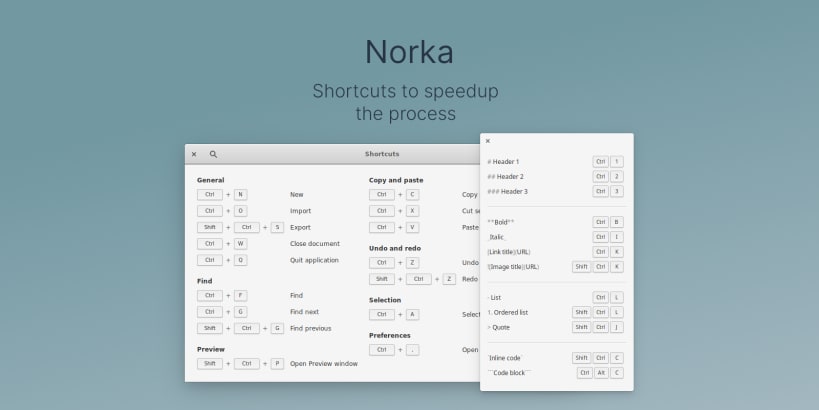Click the 'Preferences' section heading

pyautogui.click(x=390, y=335)
